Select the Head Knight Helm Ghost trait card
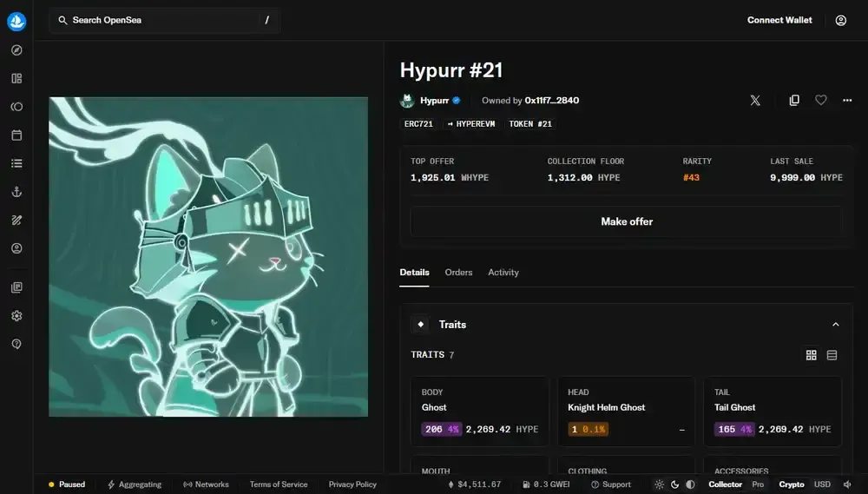Screen dimensions: 868x494 click(626, 412)
